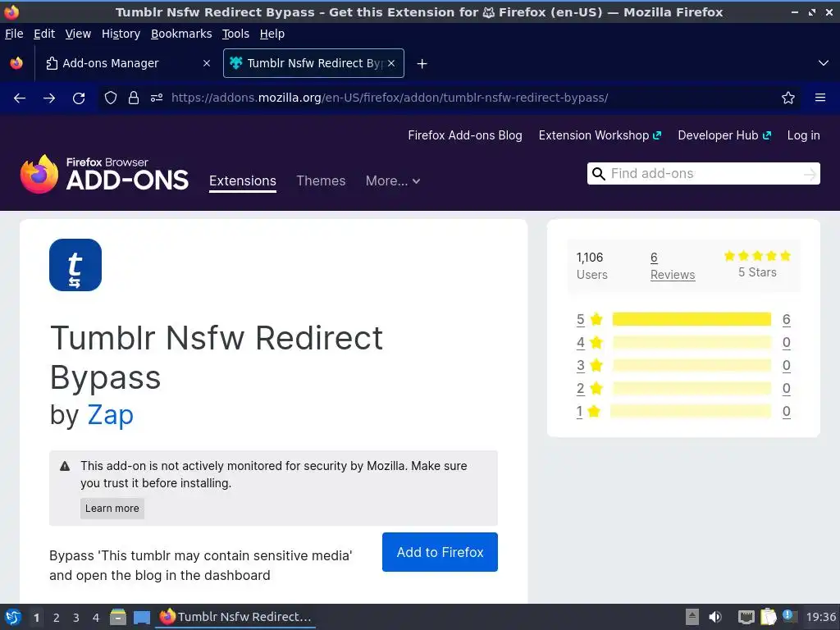Click the removable media eject tray icon
This screenshot has height=630, width=840.
point(692,617)
